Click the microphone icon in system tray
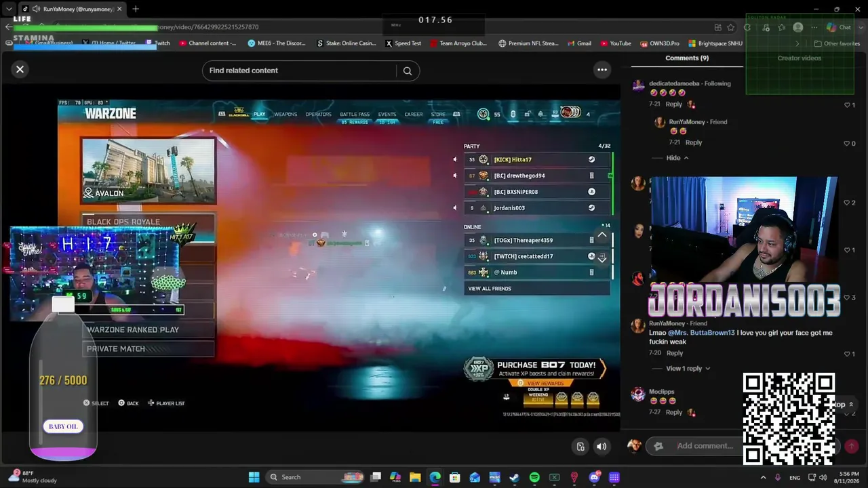Image resolution: width=868 pixels, height=488 pixels. (778, 477)
